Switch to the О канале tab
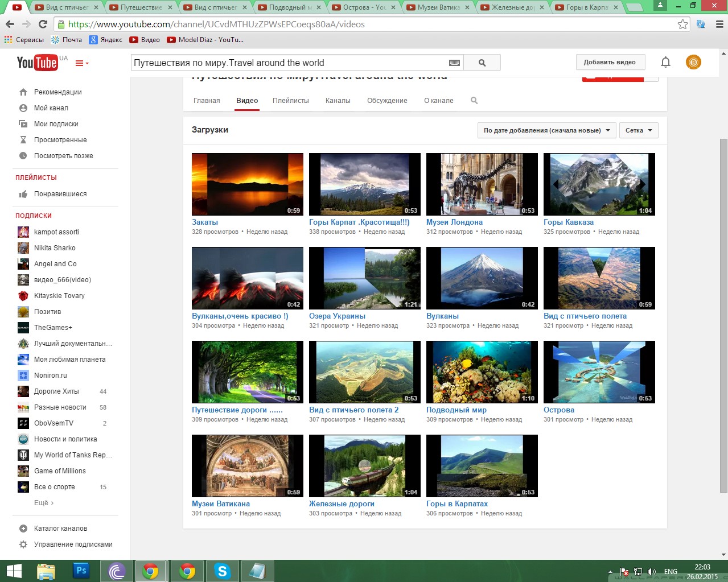This screenshot has width=728, height=582. point(439,100)
